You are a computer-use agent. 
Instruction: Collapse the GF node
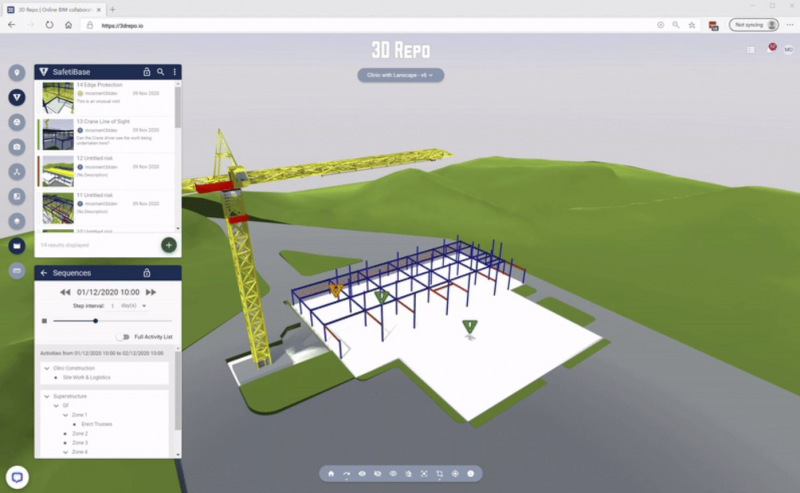pyautogui.click(x=56, y=405)
